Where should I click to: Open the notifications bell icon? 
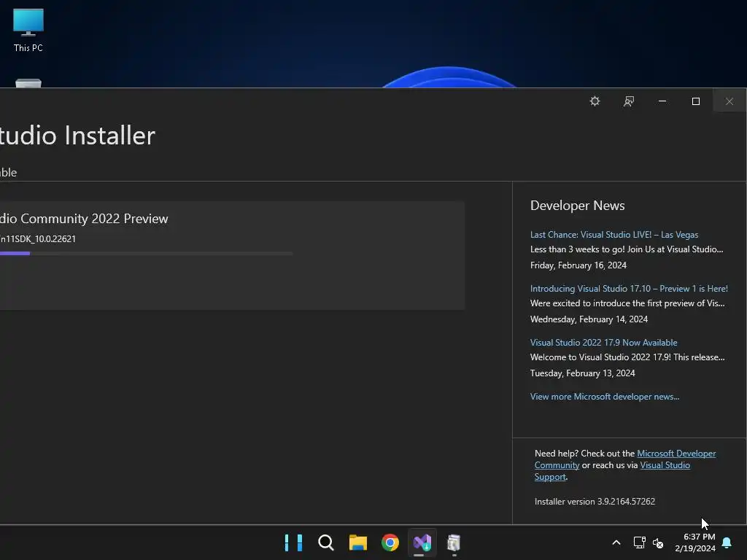[727, 542]
